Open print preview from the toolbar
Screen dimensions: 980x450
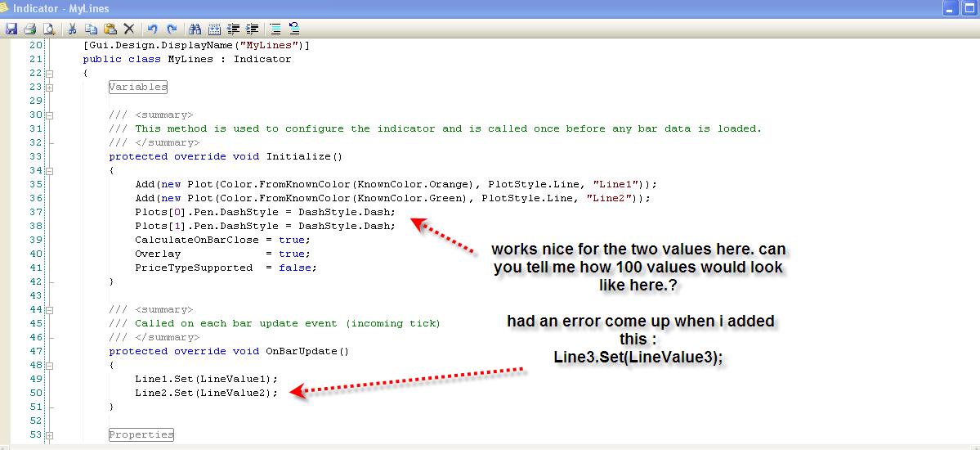click(x=48, y=28)
